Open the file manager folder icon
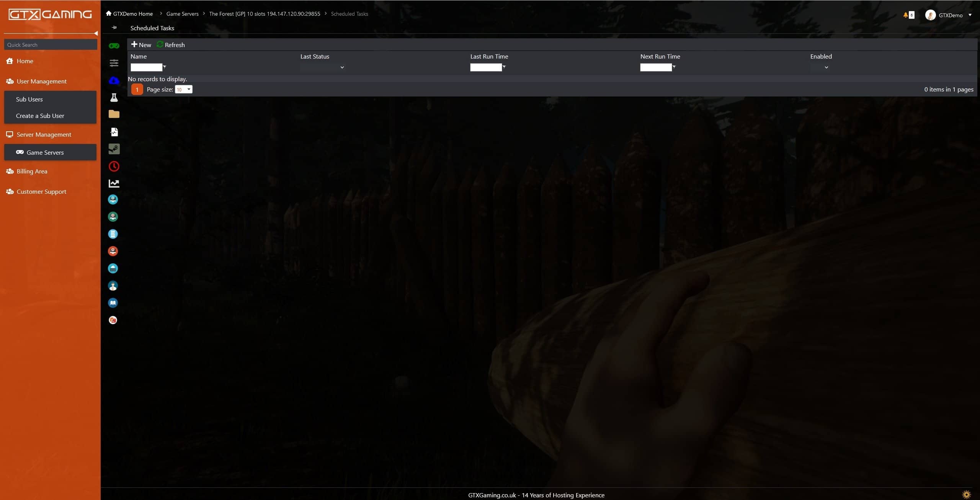This screenshot has width=980, height=500. click(114, 114)
